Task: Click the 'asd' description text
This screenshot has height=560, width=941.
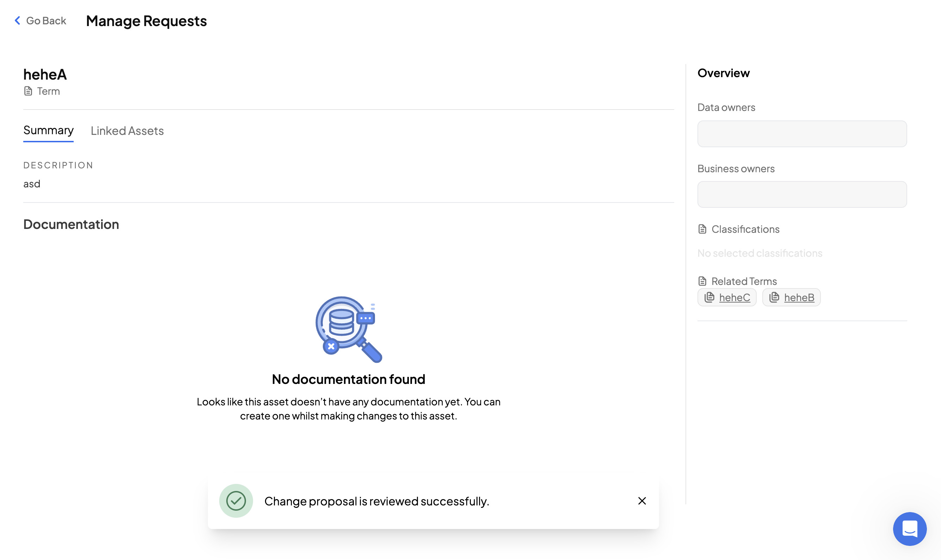Action: click(32, 184)
